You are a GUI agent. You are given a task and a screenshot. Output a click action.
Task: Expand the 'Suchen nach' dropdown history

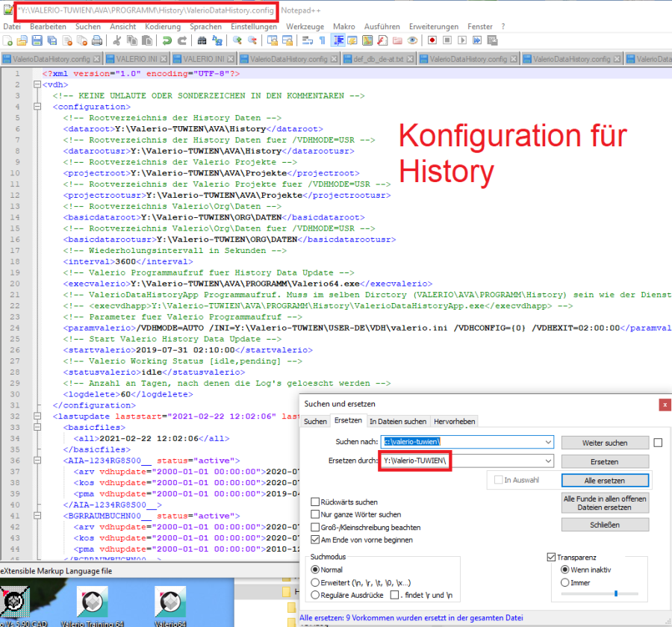pyautogui.click(x=548, y=442)
